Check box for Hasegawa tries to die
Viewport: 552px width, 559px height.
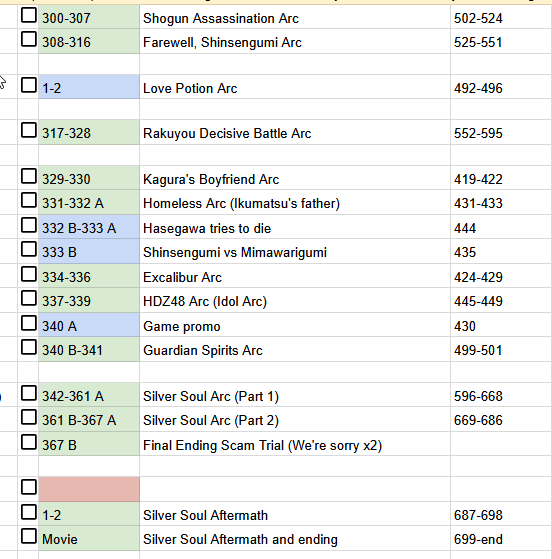pos(29,225)
